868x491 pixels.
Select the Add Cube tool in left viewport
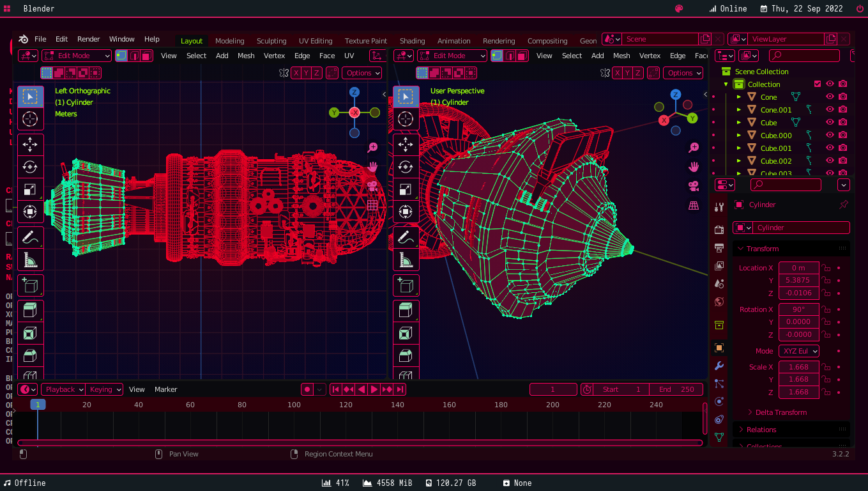30,285
